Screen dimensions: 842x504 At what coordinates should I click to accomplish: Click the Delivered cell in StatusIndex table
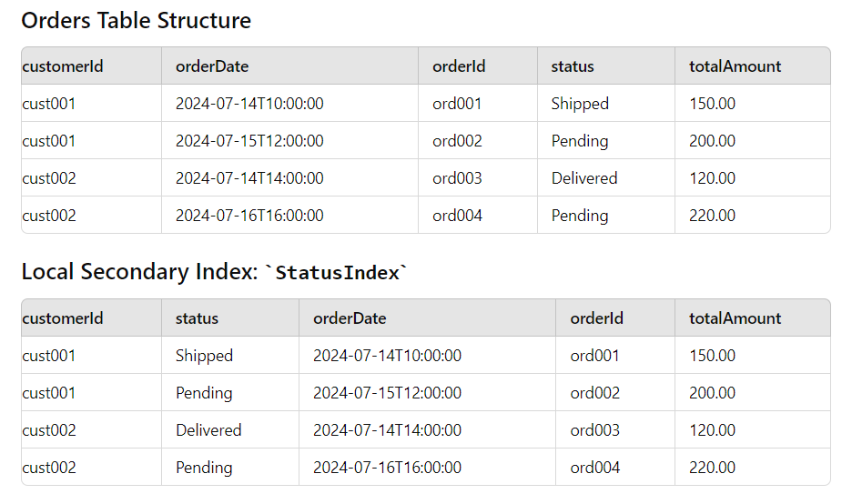tap(208, 430)
